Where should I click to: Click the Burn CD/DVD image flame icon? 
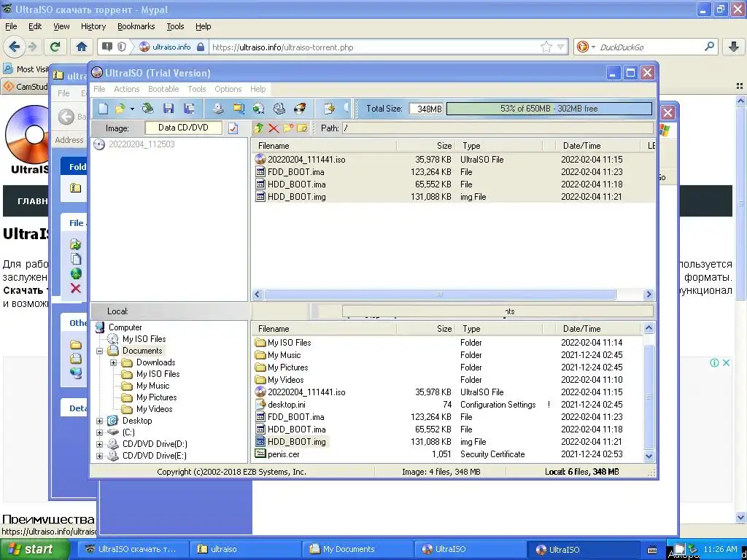tap(300, 109)
